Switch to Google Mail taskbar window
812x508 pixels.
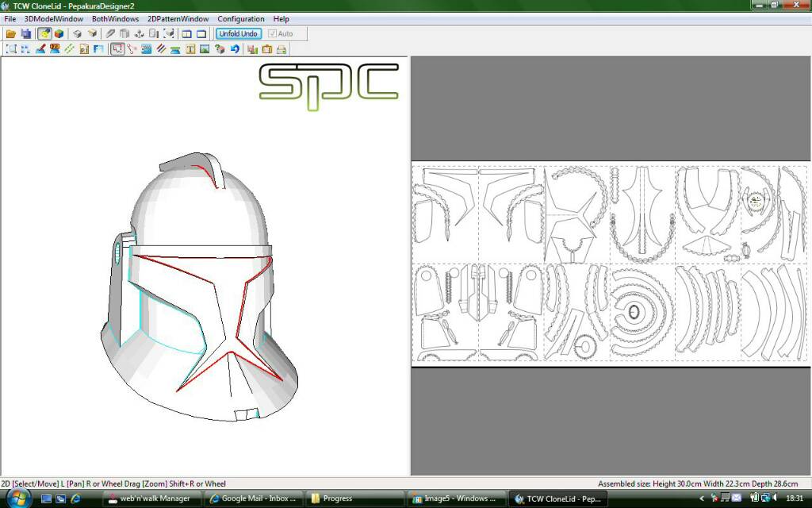[252, 498]
